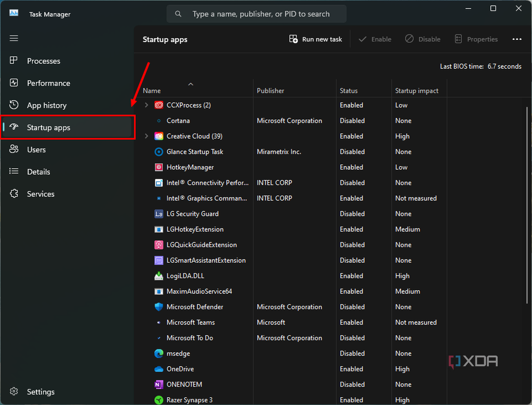Select the Startup apps page
Screen dimensions: 532x405
point(66,128)
